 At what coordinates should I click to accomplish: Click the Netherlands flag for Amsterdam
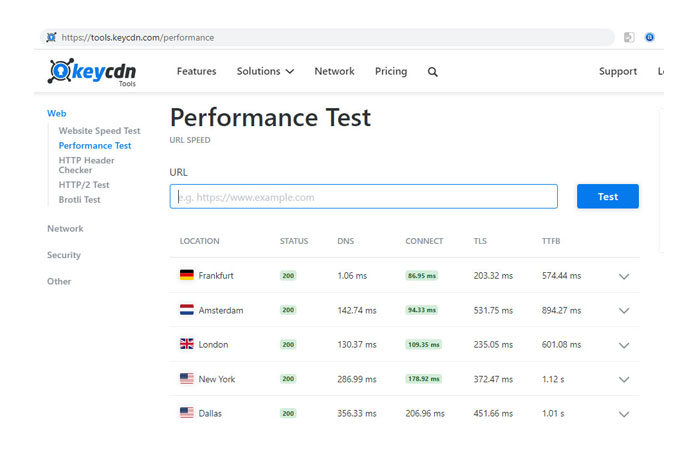pos(186,310)
